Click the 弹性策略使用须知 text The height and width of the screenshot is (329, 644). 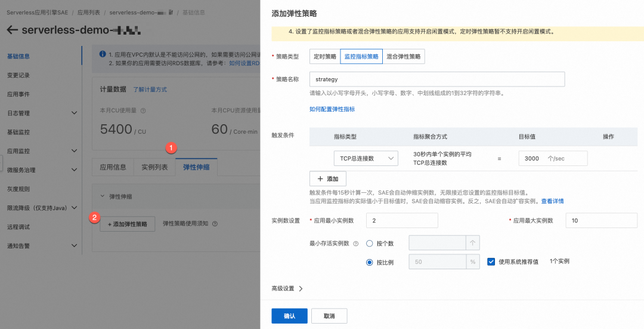pyautogui.click(x=185, y=224)
